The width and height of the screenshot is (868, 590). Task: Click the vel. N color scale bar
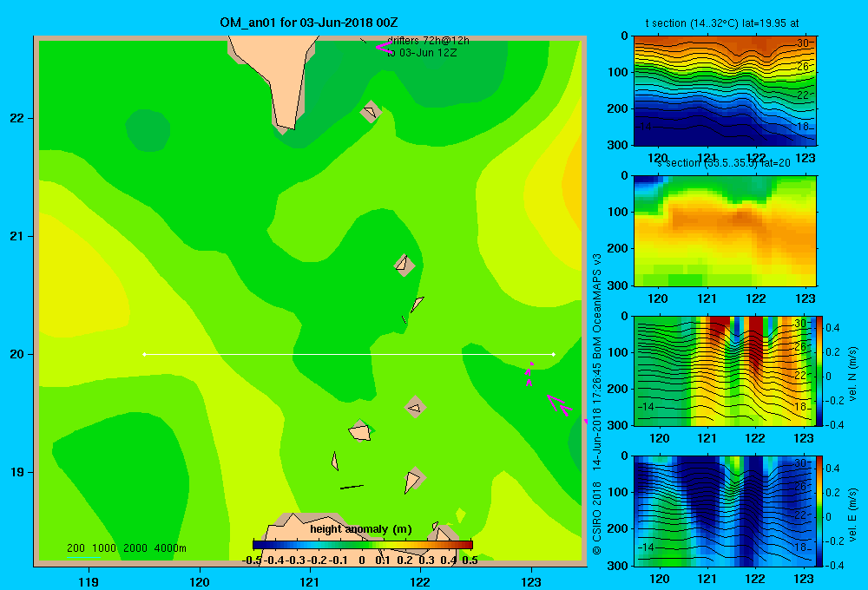tap(820, 370)
